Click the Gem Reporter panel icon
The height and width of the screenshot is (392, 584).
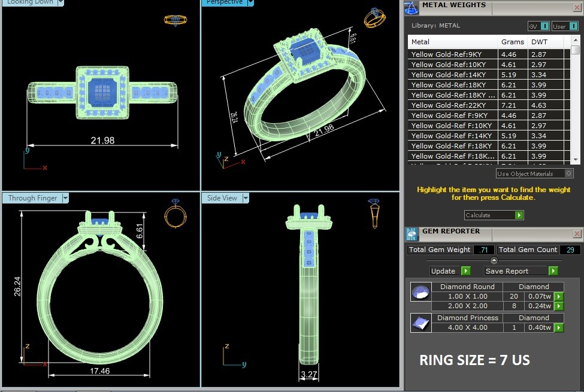coord(411,234)
